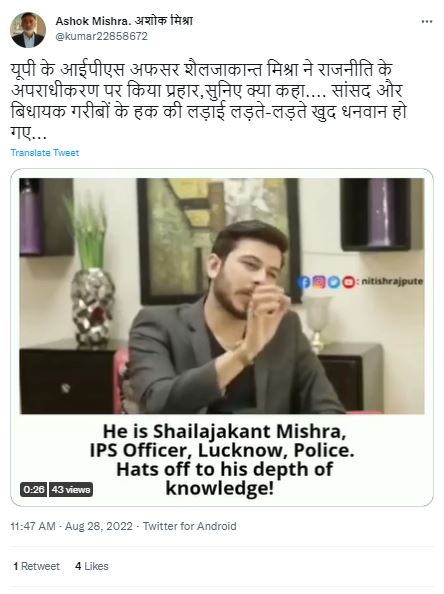This screenshot has width=444, height=594.
Task: Play the embedded video of the man
Action: point(222,296)
